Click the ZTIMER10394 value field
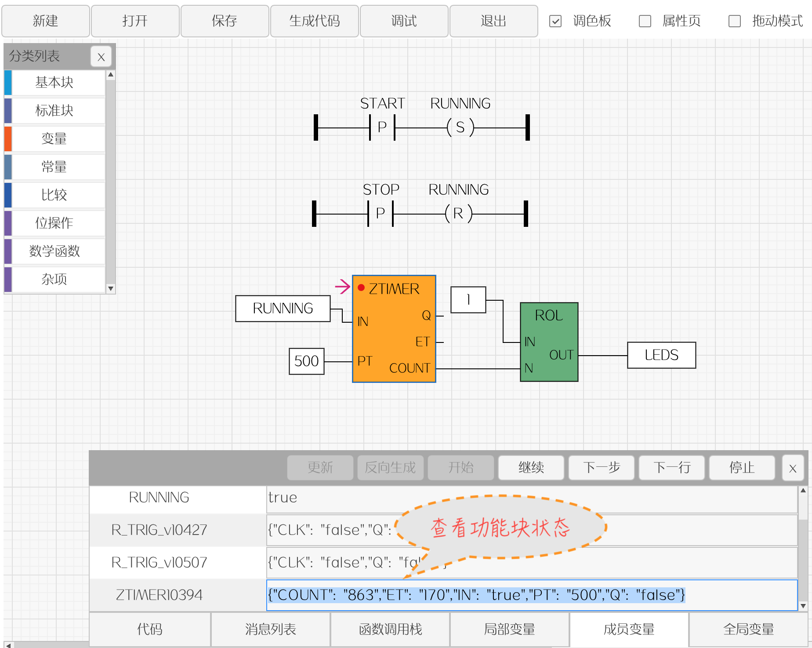812x648 pixels. [x=532, y=595]
